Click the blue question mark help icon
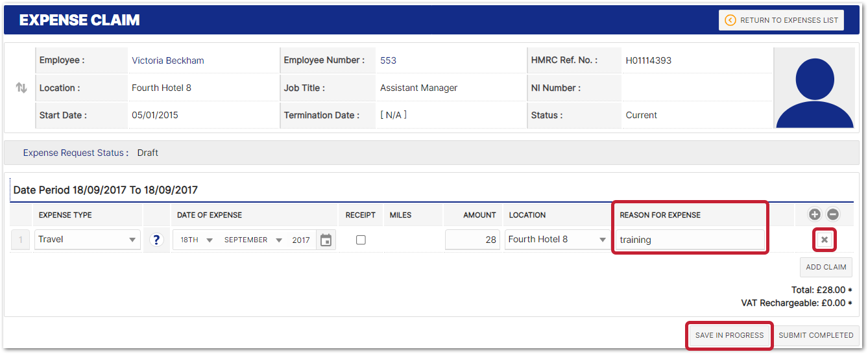Image resolution: width=868 pixels, height=354 pixels. [x=156, y=240]
